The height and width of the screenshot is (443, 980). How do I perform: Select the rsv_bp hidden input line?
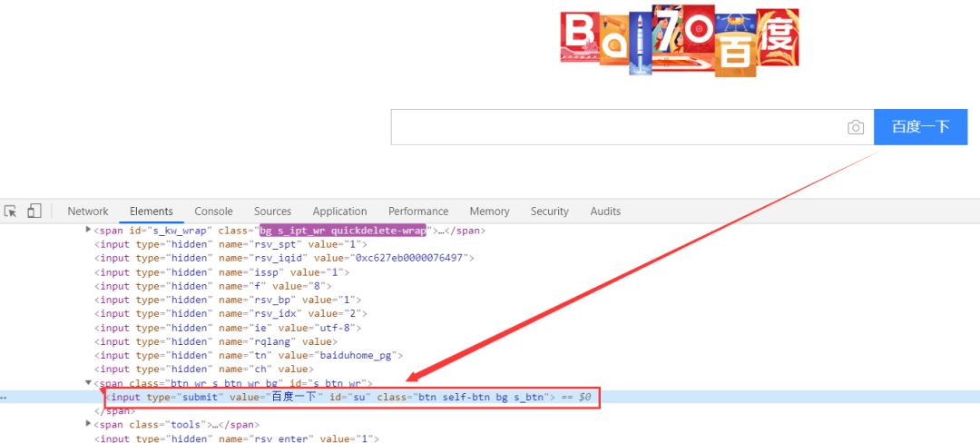pos(228,300)
